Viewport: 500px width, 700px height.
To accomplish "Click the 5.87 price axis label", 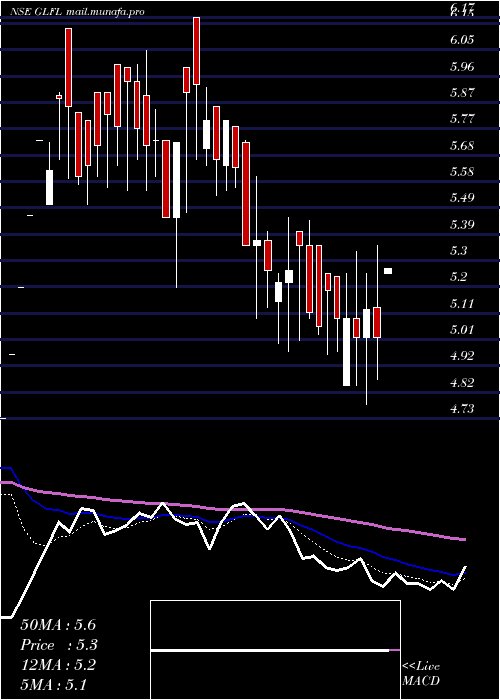I will [x=462, y=93].
